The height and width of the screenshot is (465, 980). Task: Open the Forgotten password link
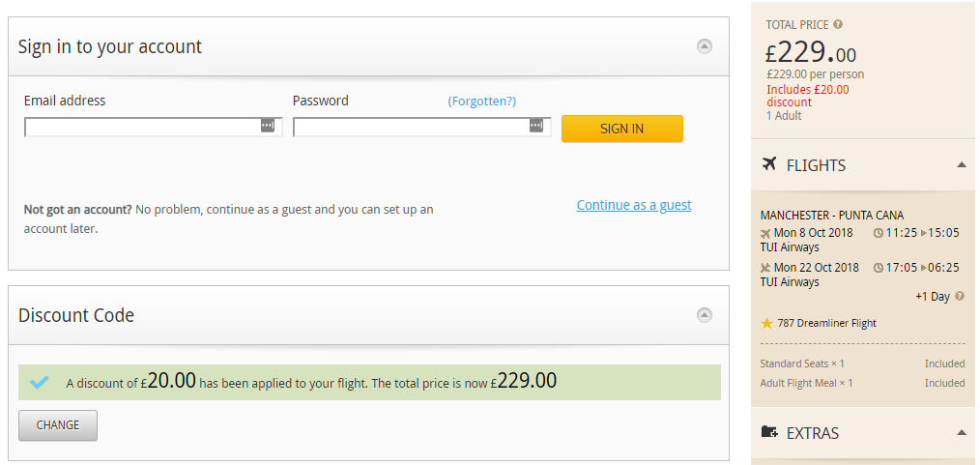tap(482, 102)
